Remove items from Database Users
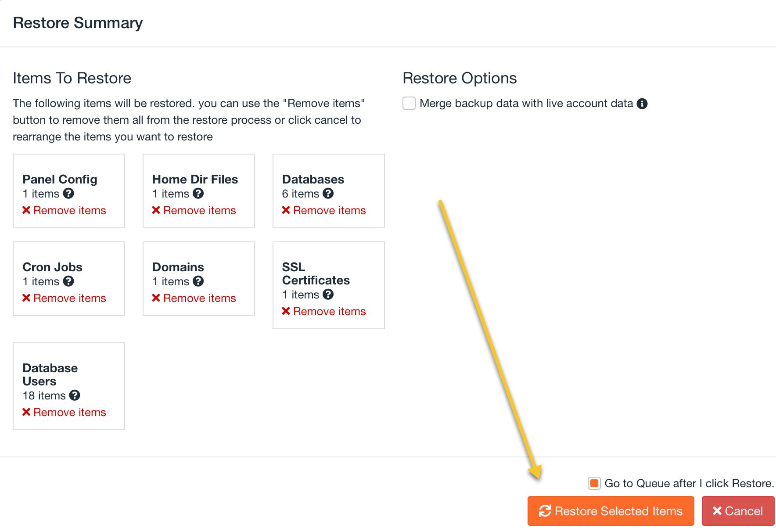Screen dimensions: 776x532 (64, 412)
